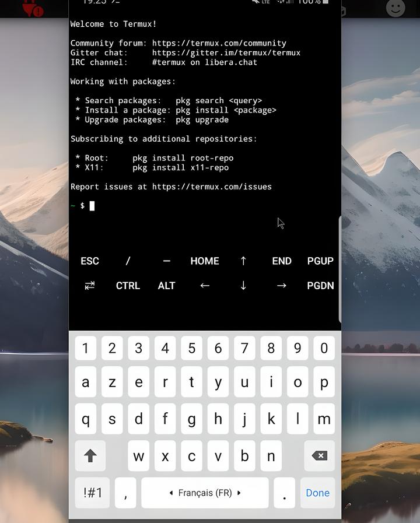Tap number key 1
The width and height of the screenshot is (420, 523).
(85, 348)
